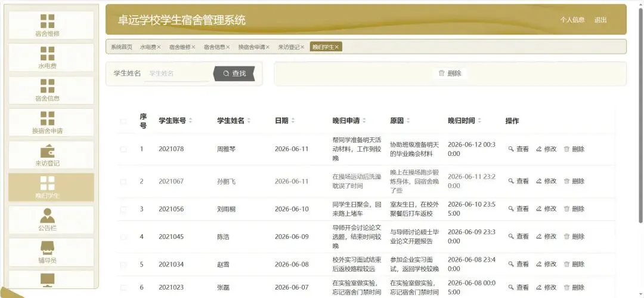This screenshot has width=644, height=298.
Task: Open the 公告栏 person icon
Action: pyautogui.click(x=47, y=216)
